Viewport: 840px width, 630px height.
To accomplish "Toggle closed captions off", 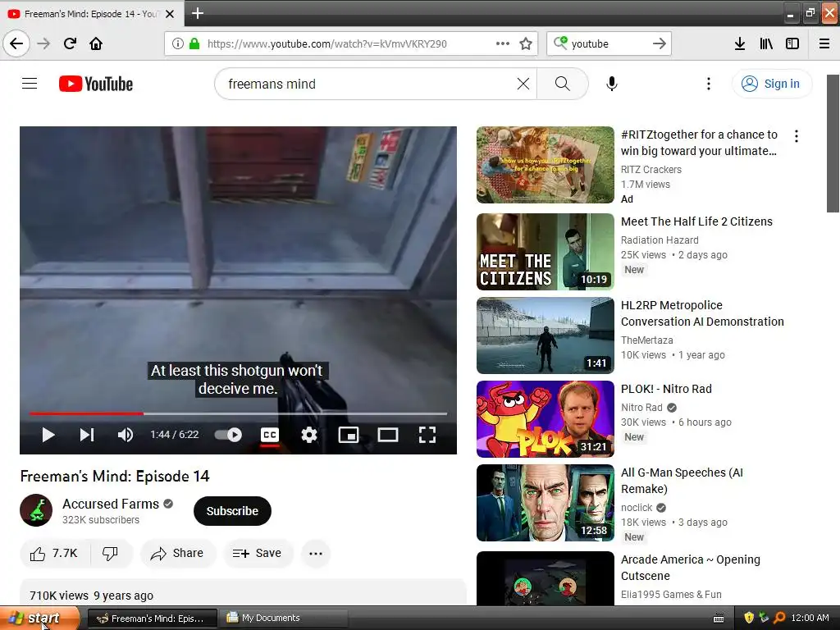I will tap(269, 435).
